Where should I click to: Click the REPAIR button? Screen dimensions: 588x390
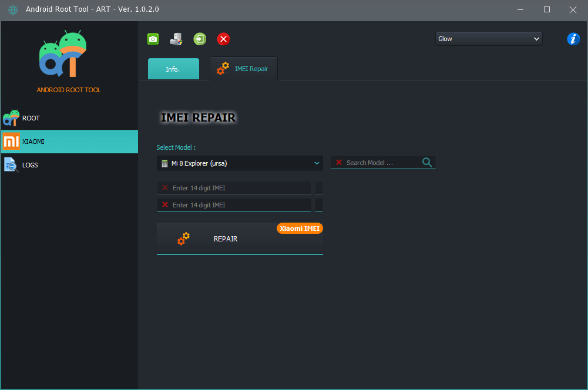[x=226, y=239]
